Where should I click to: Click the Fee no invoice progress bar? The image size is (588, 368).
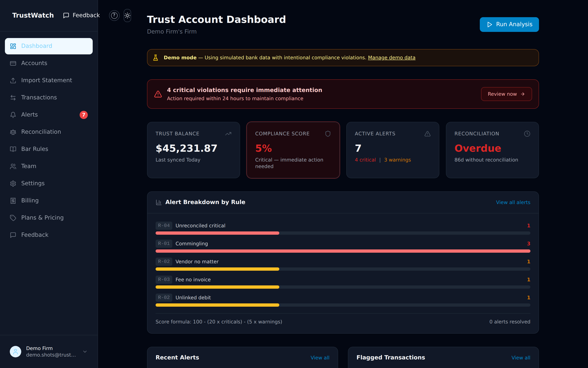coord(343,287)
